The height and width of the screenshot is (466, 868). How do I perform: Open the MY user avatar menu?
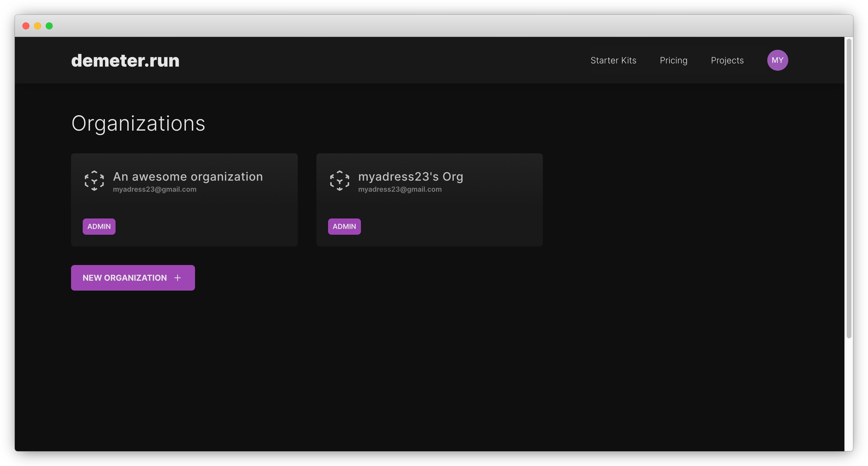pyautogui.click(x=777, y=60)
